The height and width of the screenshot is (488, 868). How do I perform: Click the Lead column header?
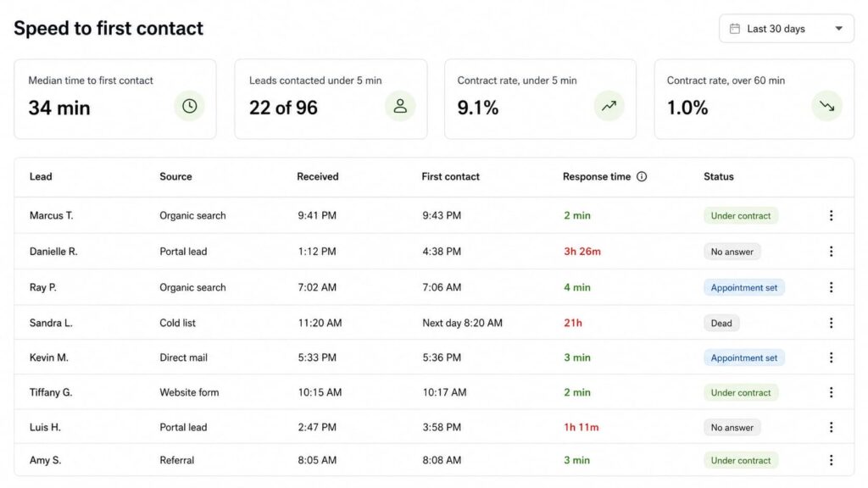[41, 176]
